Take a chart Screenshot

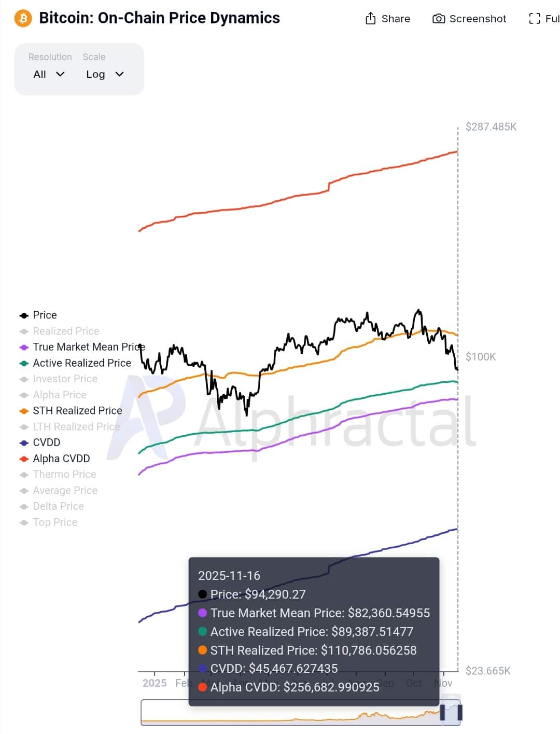pyautogui.click(x=468, y=19)
